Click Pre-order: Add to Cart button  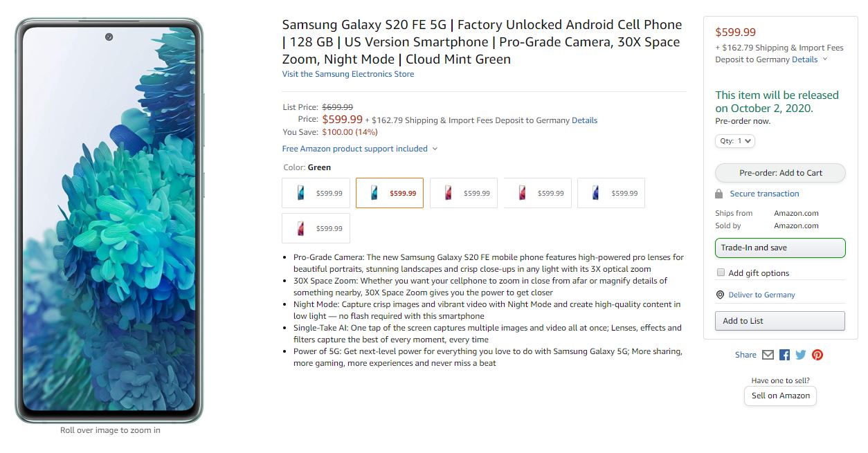pyautogui.click(x=780, y=173)
